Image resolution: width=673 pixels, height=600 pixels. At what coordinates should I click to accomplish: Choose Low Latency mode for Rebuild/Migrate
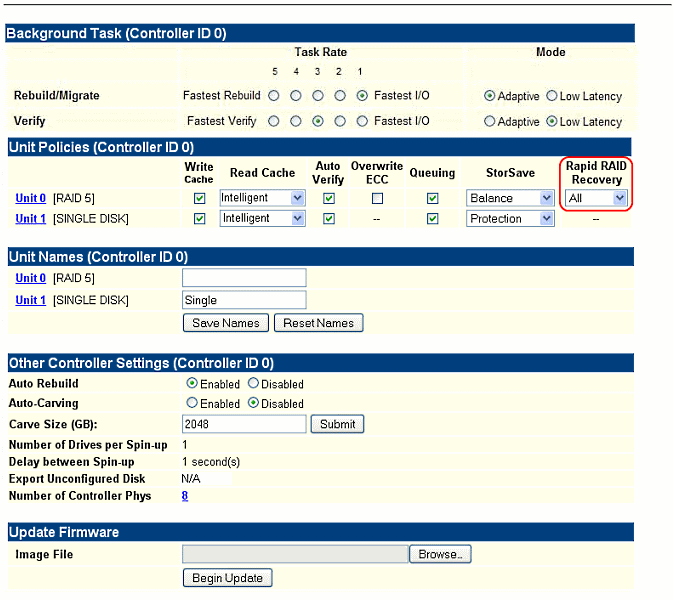point(552,96)
